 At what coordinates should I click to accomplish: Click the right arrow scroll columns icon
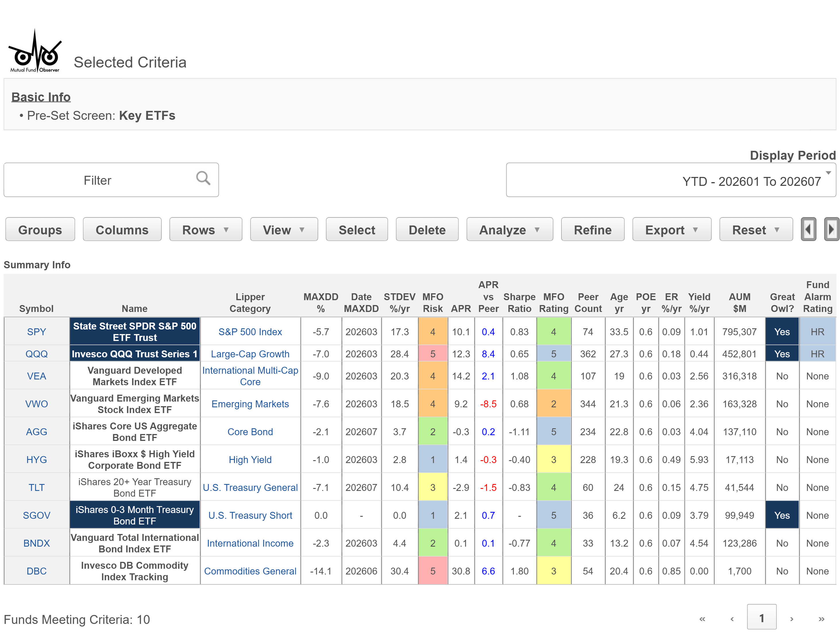[x=831, y=229]
